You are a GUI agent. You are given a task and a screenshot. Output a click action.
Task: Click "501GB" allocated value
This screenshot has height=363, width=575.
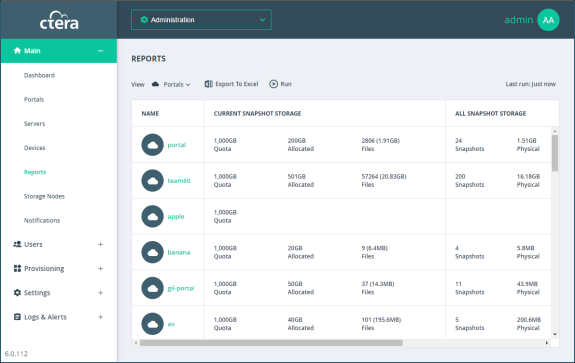pyautogui.click(x=296, y=176)
